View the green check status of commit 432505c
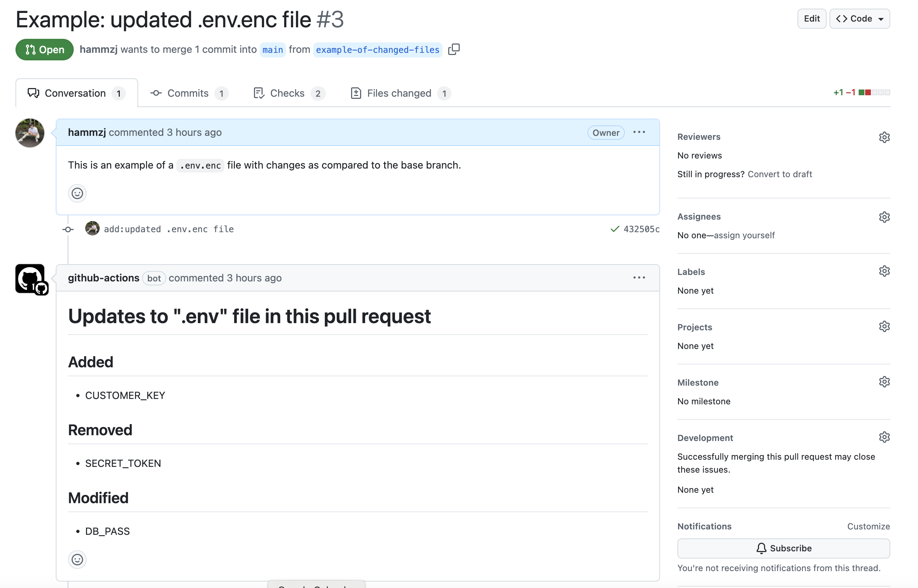The image size is (918, 588). point(615,229)
